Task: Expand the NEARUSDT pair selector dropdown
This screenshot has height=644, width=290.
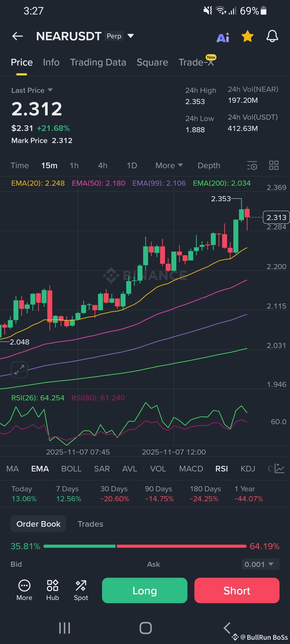Action: 130,36
